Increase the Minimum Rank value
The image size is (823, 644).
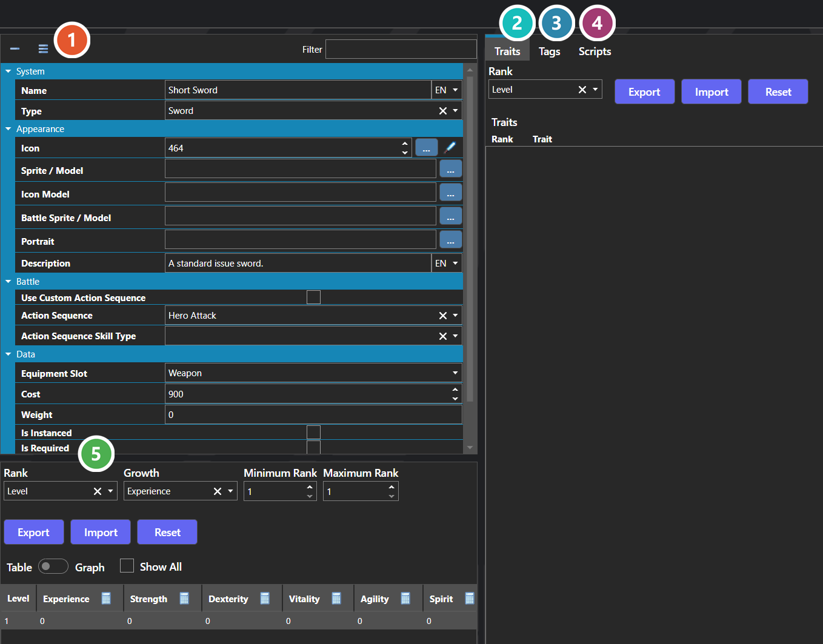[310, 487]
